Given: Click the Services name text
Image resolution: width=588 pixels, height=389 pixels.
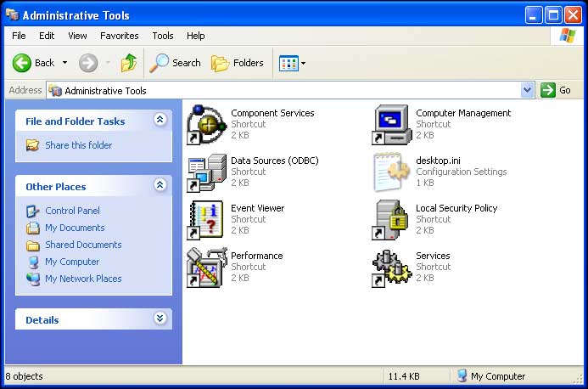Looking at the screenshot, I should coord(433,256).
